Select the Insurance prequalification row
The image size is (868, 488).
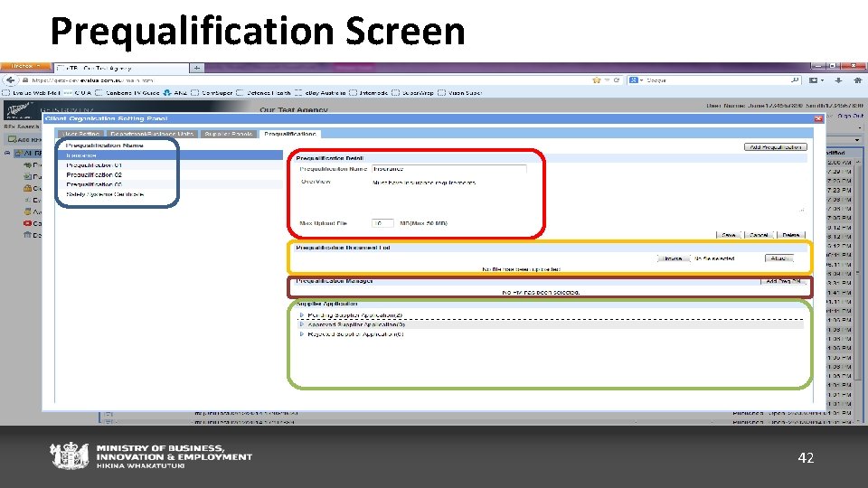coord(169,155)
